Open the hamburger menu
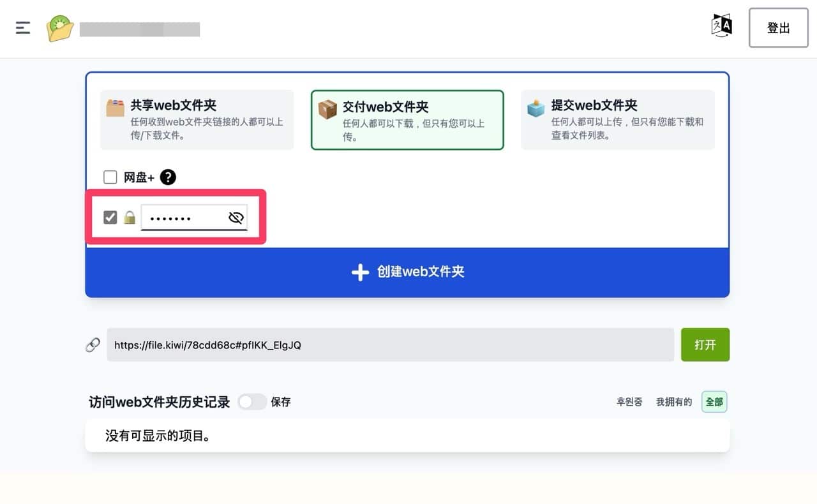Screen dimensions: 817x504 coord(22,27)
